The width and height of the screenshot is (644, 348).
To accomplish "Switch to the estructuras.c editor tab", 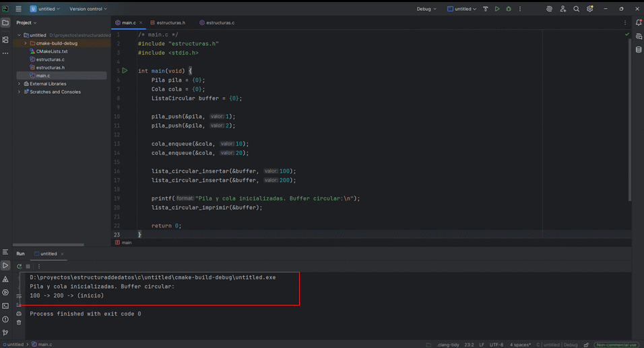I will click(x=220, y=22).
